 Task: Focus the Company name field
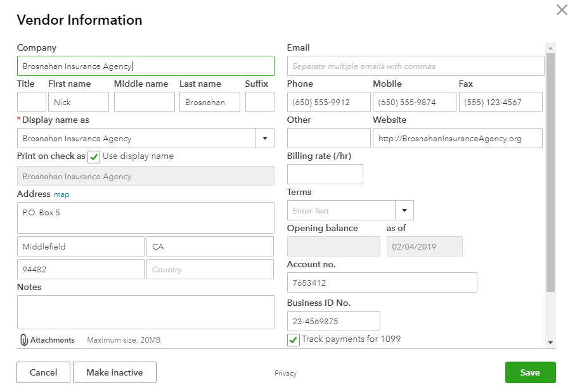point(146,66)
